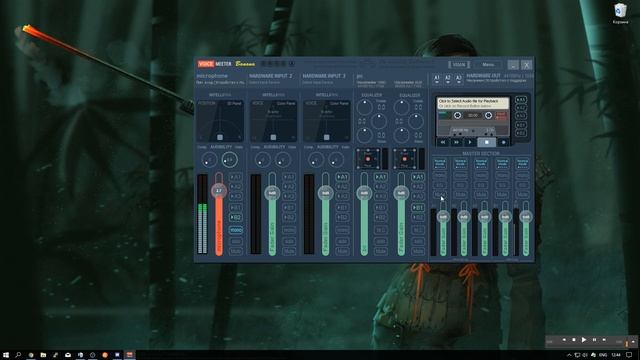
Task: Click the microphone strip fader knob
Action: pos(219,191)
